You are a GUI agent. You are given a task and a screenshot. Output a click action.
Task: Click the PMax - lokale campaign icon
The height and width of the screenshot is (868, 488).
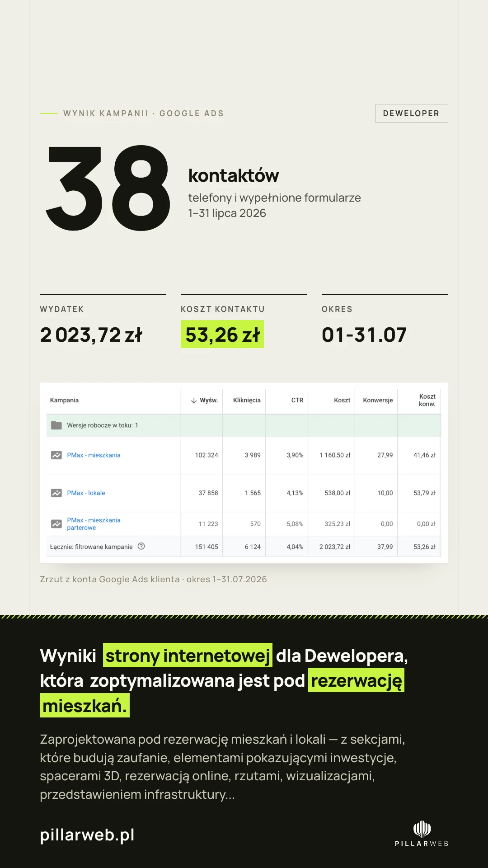click(x=56, y=493)
